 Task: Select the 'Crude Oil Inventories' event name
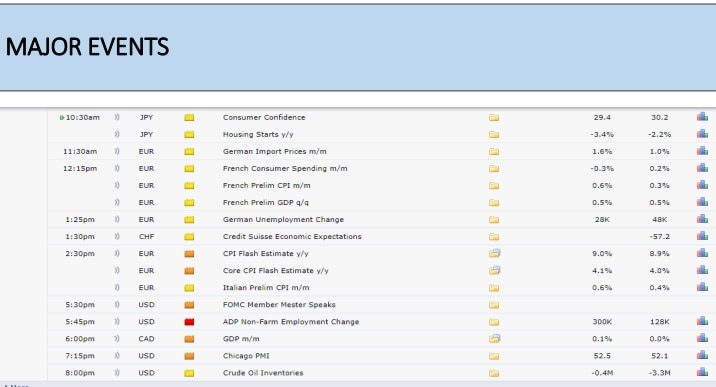[x=263, y=373]
